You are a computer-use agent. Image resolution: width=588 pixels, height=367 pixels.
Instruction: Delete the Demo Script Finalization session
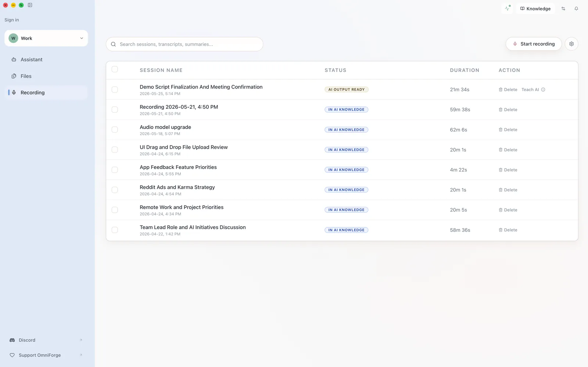pyautogui.click(x=508, y=90)
